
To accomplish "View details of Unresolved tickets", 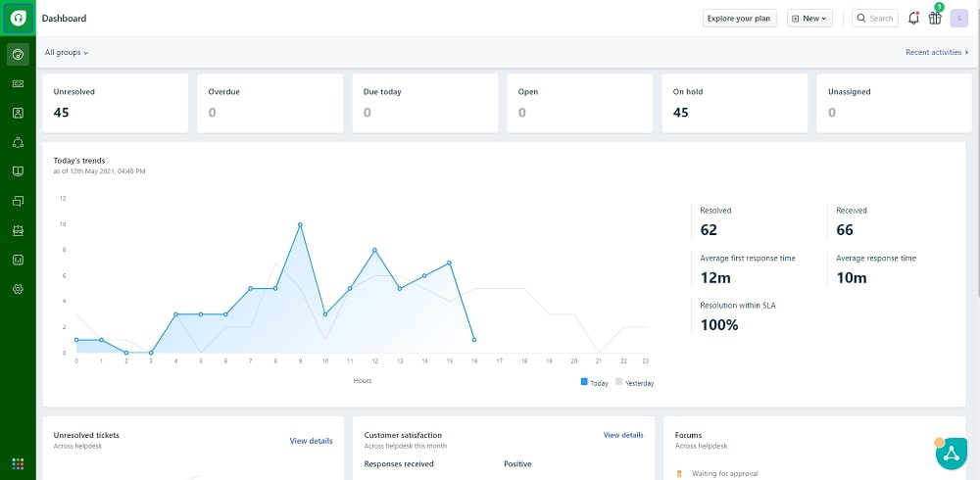I will tap(311, 441).
